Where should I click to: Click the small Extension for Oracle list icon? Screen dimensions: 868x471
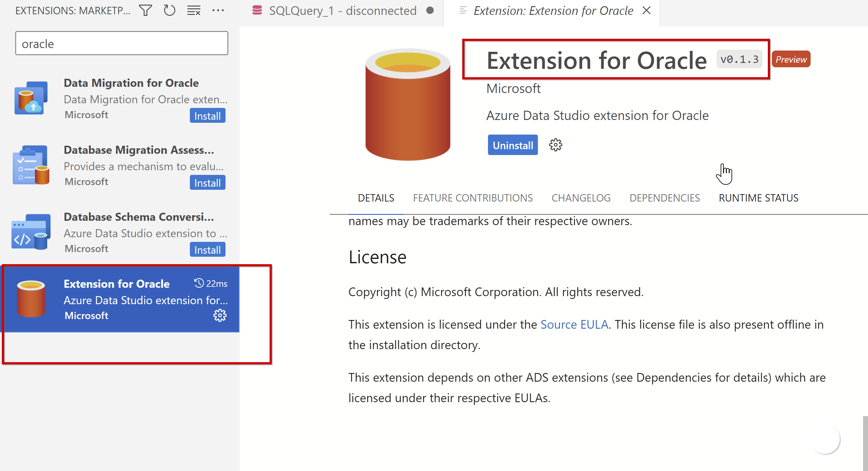(x=31, y=299)
